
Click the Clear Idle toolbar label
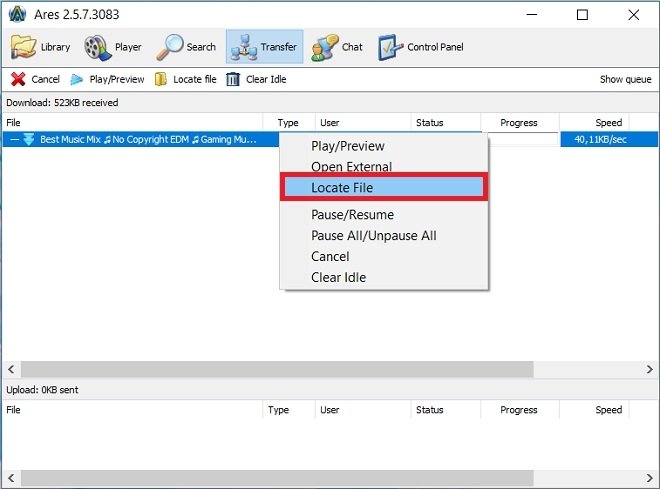click(266, 79)
